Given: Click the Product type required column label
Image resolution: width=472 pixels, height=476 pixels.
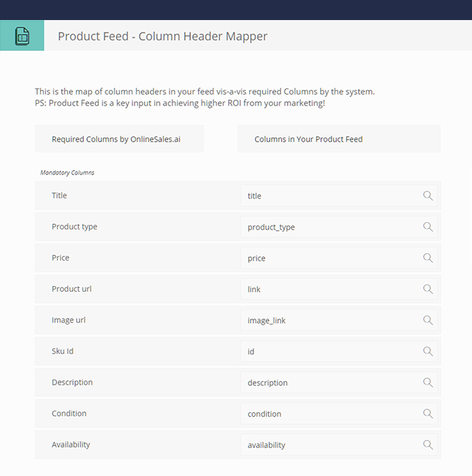Looking at the screenshot, I should 74,226.
